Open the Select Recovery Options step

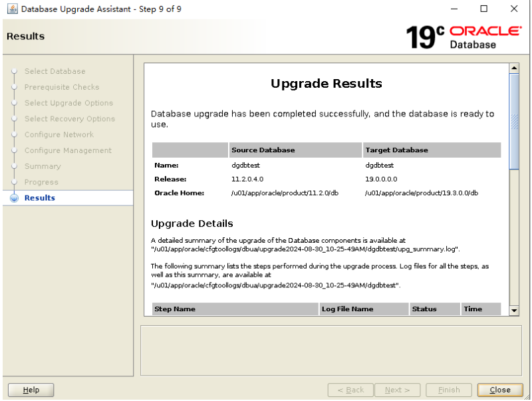click(70, 119)
